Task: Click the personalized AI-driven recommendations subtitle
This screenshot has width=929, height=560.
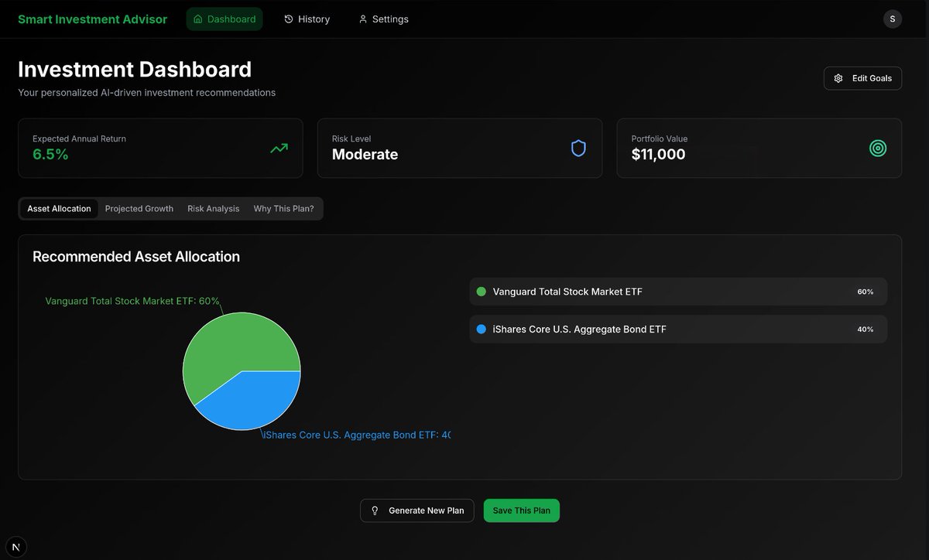Action: coord(146,92)
